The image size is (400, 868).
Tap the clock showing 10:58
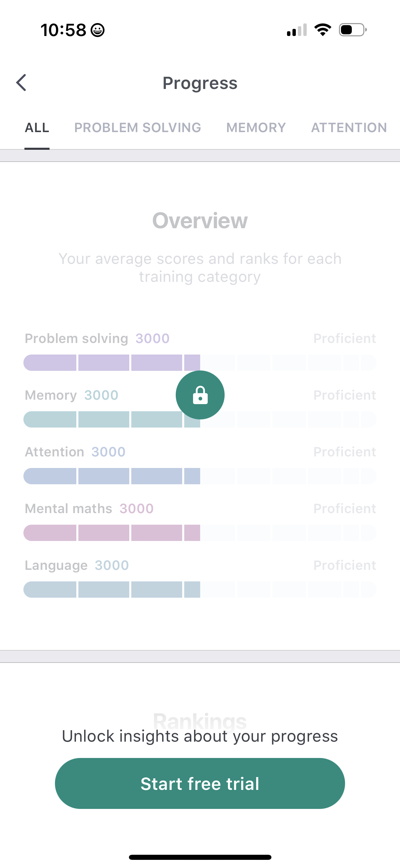[x=63, y=30]
